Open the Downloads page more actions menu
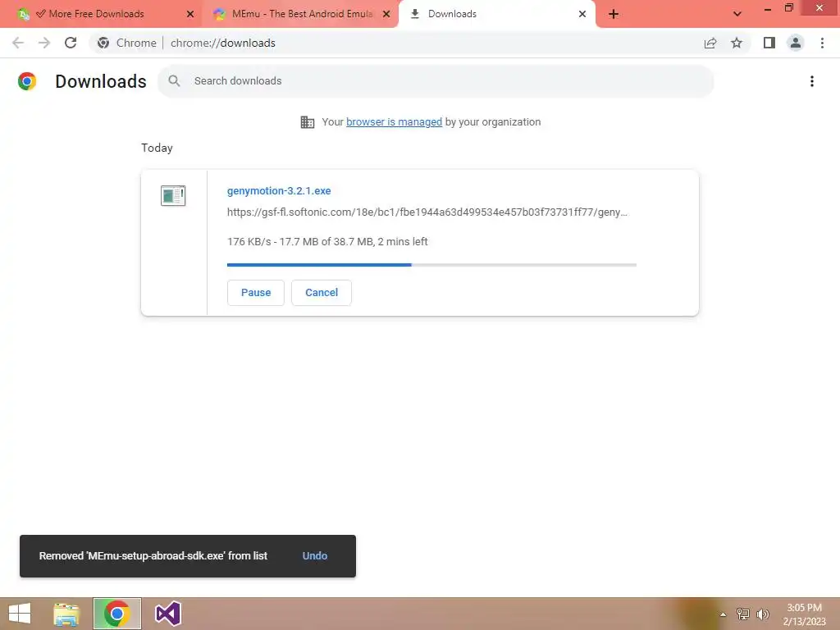 [x=812, y=81]
